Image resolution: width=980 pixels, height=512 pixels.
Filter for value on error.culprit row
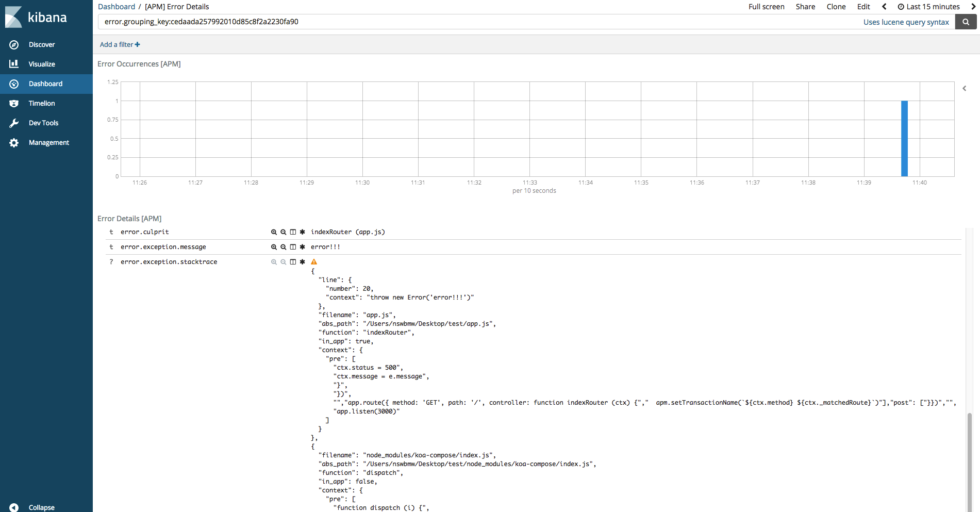click(x=274, y=232)
